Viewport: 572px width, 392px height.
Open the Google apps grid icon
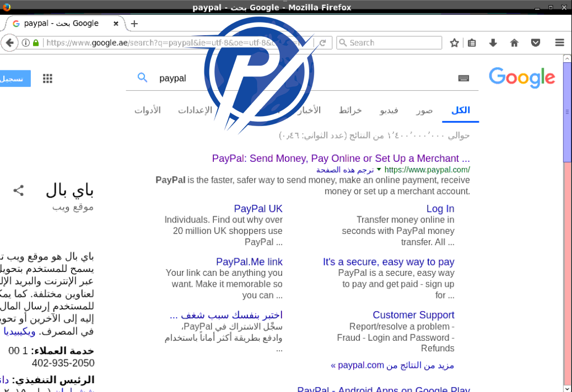pos(47,78)
